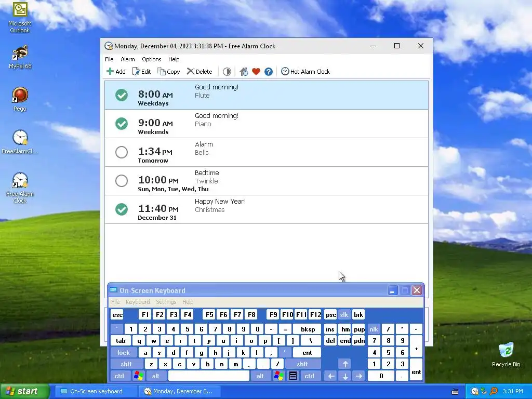Open the File menu in Free Alarm Clock

pyautogui.click(x=109, y=59)
